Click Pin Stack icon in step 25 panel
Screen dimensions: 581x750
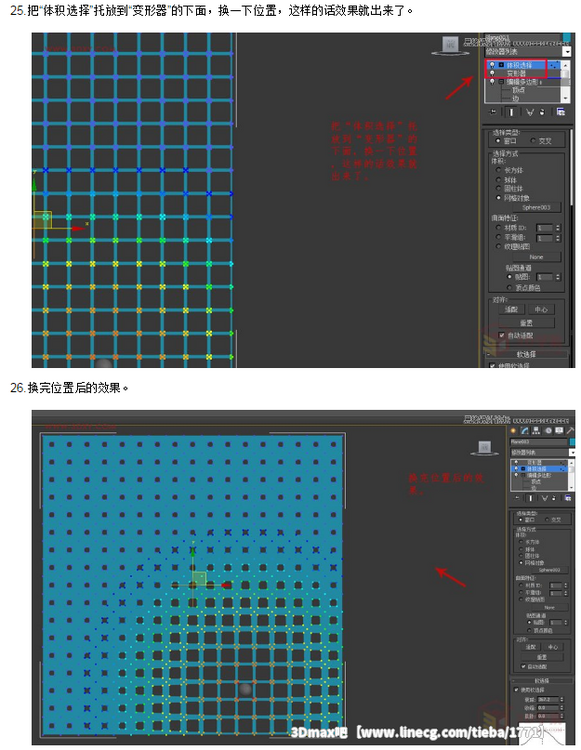(x=493, y=112)
